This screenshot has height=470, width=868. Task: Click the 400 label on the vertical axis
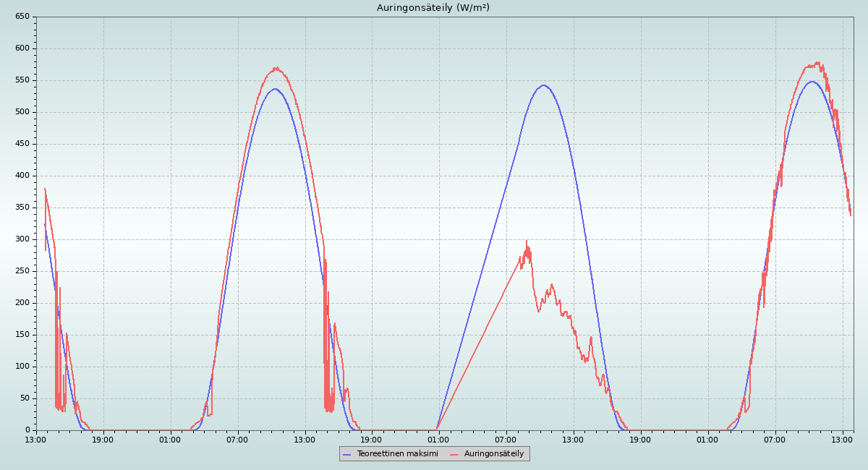22,176
